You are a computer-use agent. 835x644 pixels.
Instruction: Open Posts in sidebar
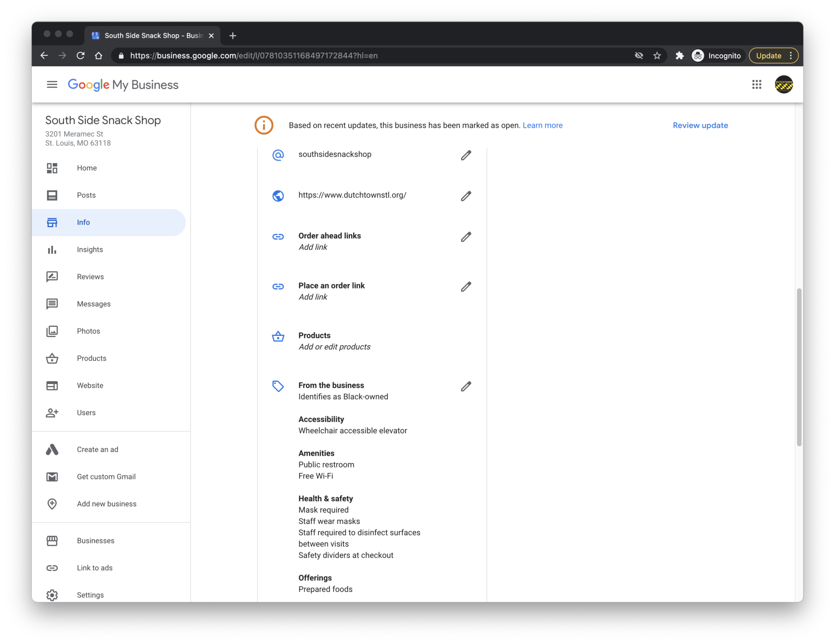pyautogui.click(x=109, y=195)
